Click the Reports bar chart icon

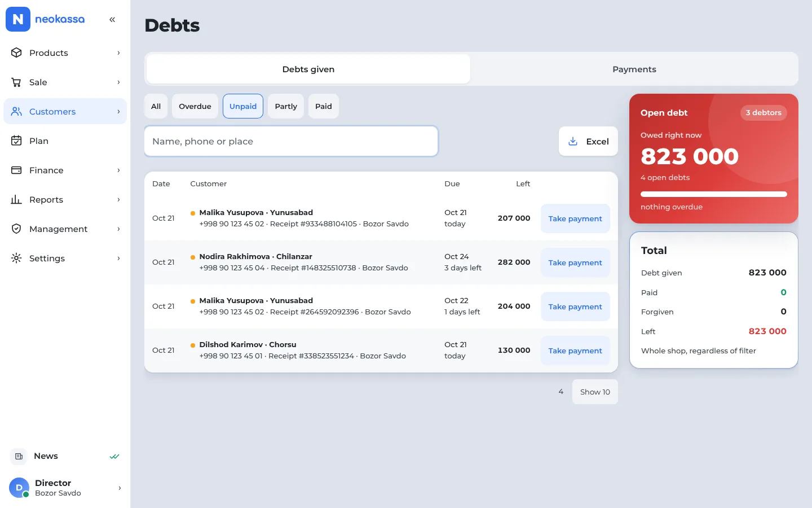16,199
